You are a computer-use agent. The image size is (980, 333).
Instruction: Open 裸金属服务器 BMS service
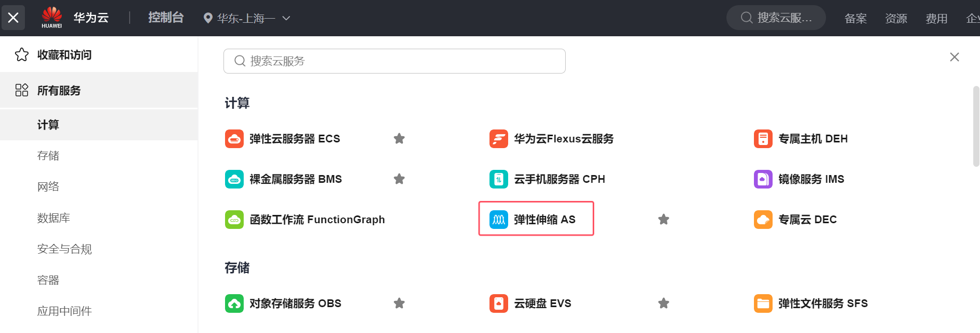tap(296, 179)
